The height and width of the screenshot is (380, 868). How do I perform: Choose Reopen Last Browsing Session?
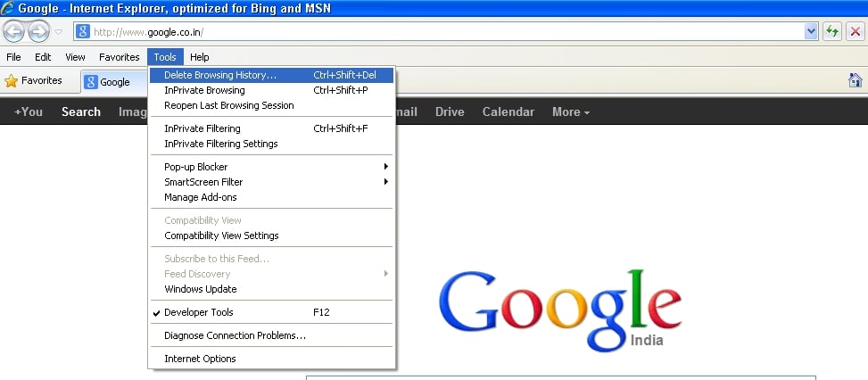[271, 105]
